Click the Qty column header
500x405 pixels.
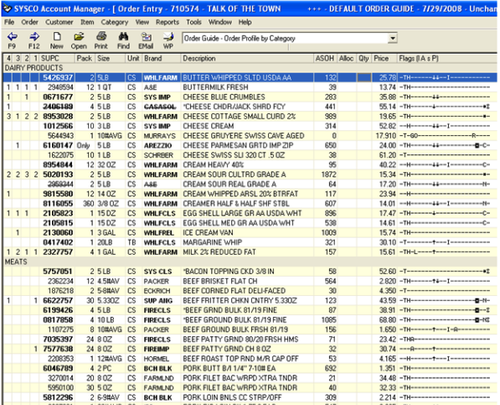pyautogui.click(x=364, y=58)
